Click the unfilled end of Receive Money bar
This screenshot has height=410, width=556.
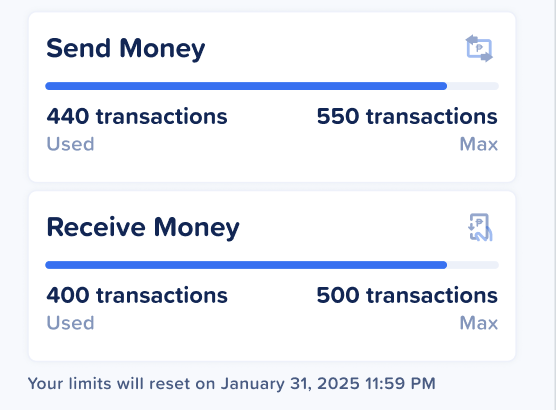tap(473, 265)
